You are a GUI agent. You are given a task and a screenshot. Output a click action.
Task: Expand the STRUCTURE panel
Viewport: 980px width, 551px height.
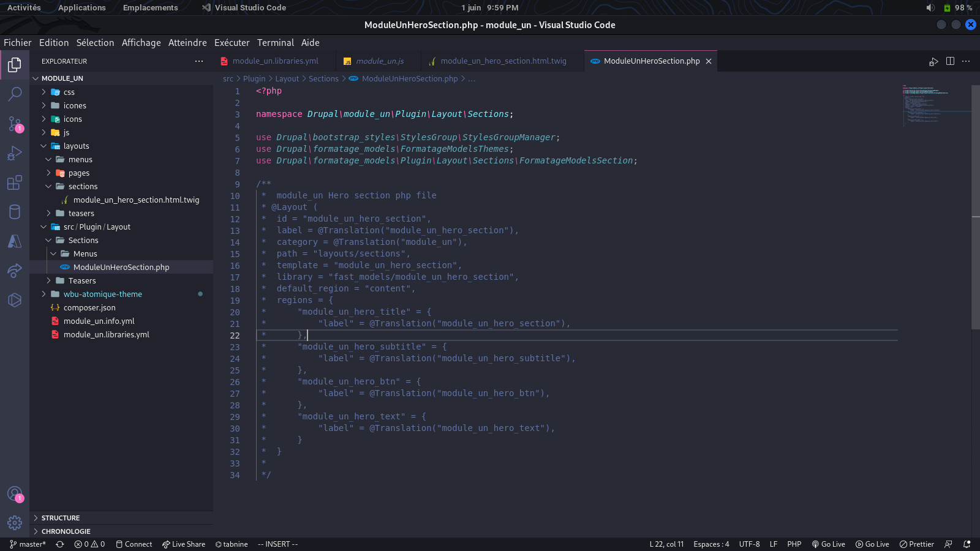(x=121, y=518)
